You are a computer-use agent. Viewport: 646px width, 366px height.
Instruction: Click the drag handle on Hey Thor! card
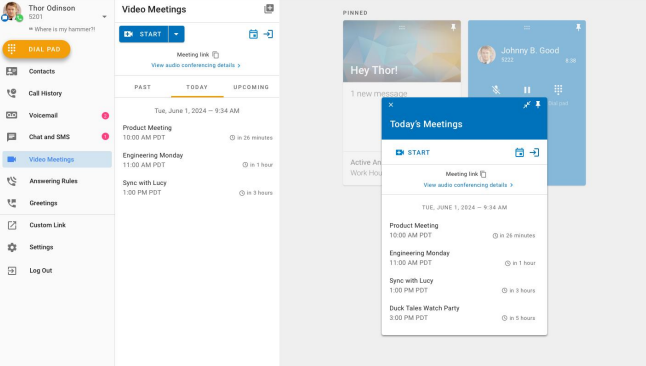[402, 28]
